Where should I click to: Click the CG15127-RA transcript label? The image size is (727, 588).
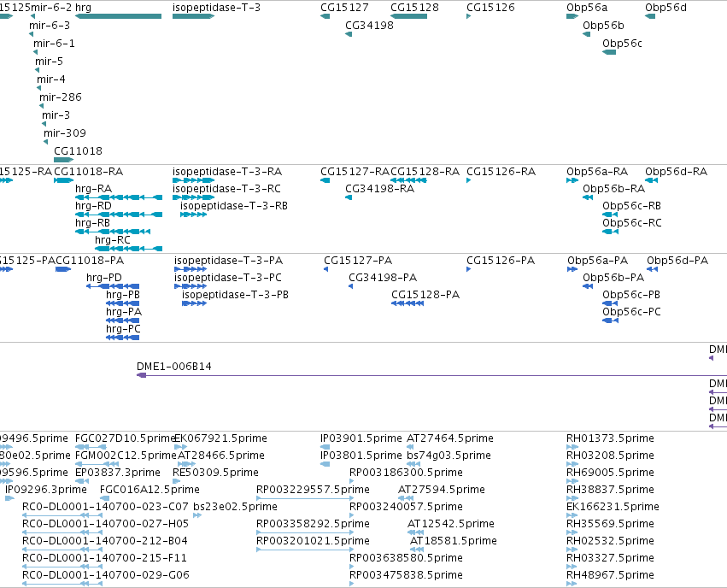pyautogui.click(x=355, y=172)
